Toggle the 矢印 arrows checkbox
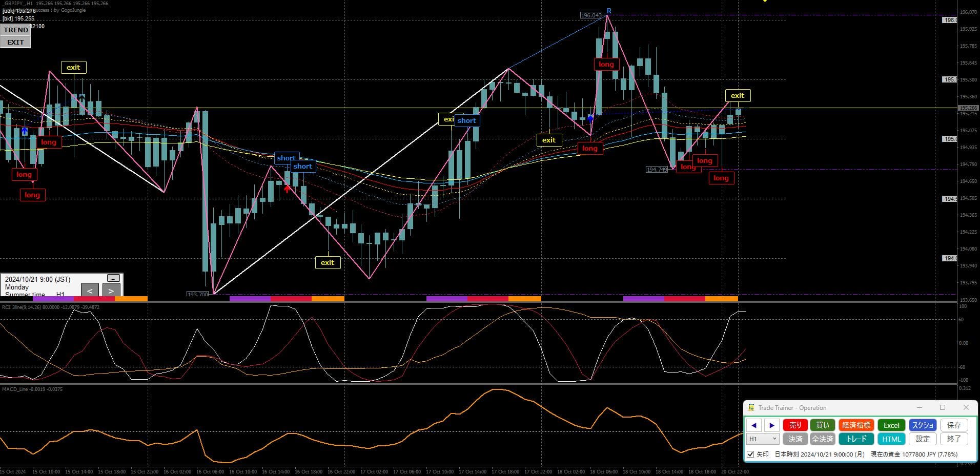The image size is (980, 476). coord(750,454)
